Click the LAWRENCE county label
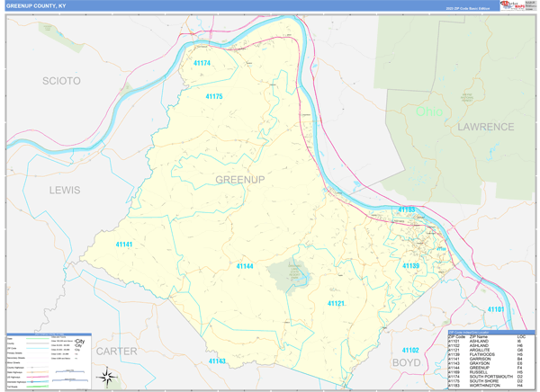 click(484, 127)
